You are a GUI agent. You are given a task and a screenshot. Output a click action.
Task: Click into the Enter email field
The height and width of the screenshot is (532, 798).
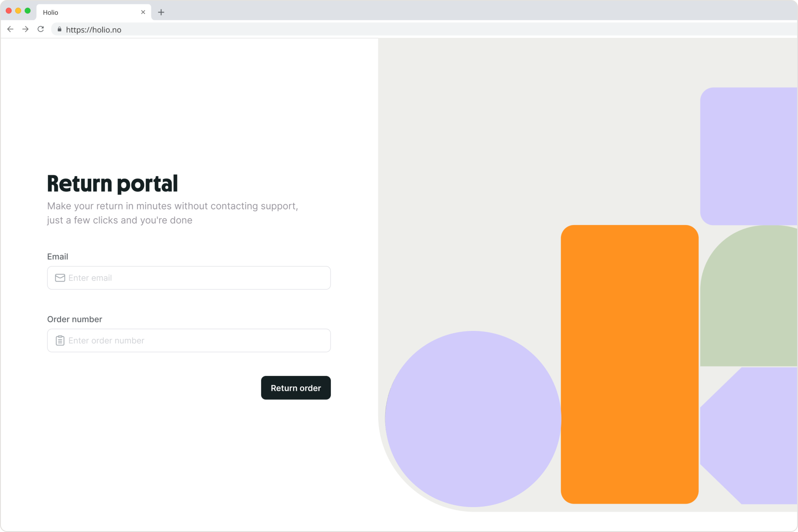[x=196, y=278]
